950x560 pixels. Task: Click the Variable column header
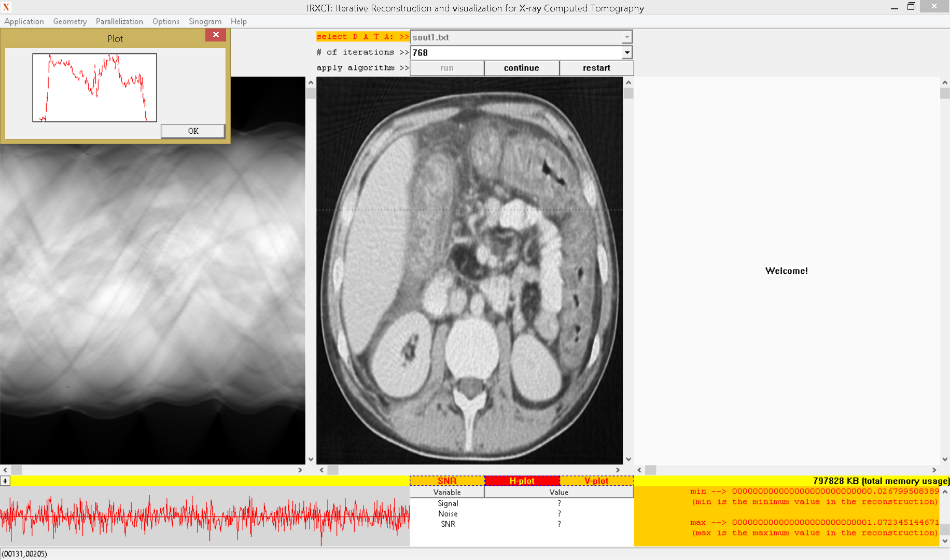coord(447,492)
